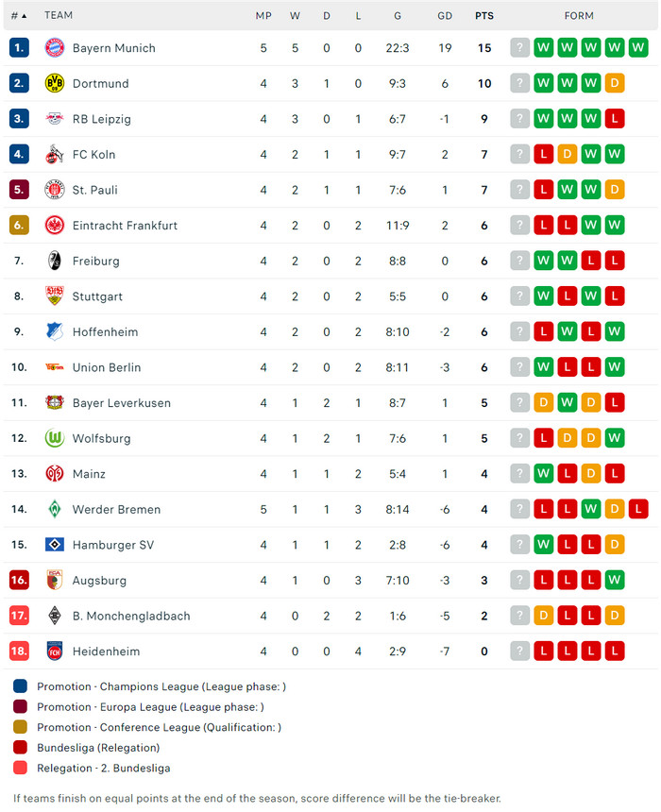
Task: Click the Wolfsburg green W logo
Action: coord(54,439)
